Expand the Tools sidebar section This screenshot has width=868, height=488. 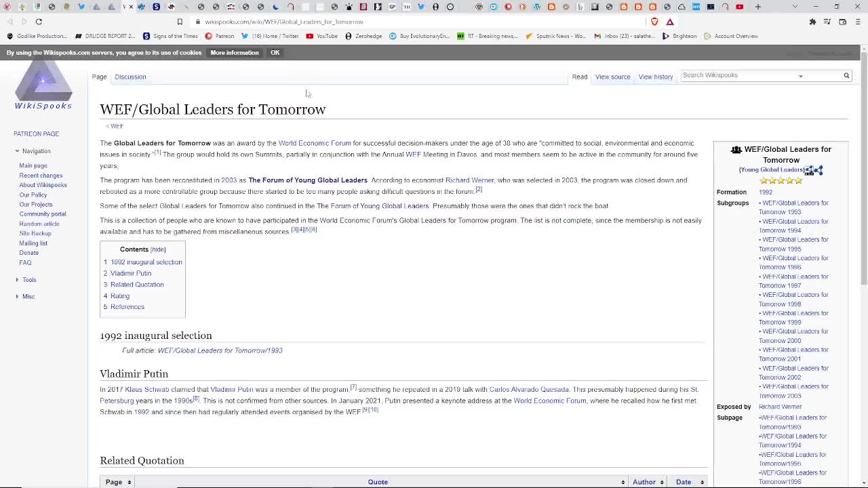click(26, 280)
